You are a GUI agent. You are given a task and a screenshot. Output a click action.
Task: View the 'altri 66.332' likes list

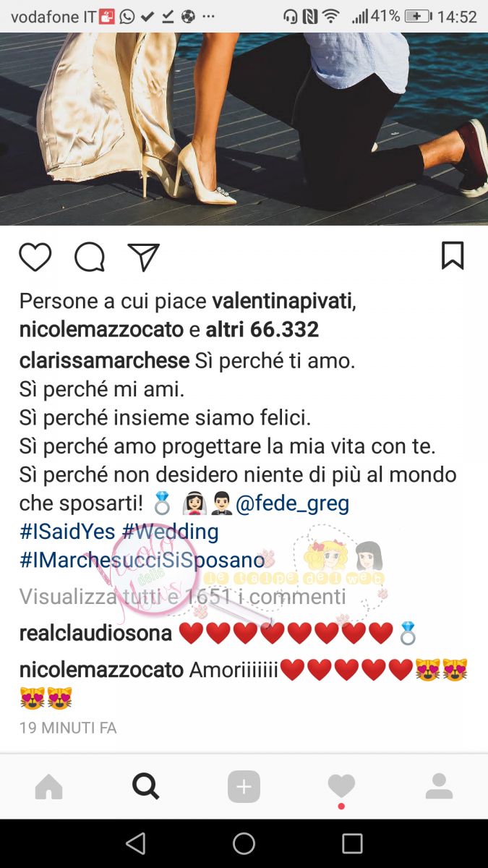click(x=262, y=330)
